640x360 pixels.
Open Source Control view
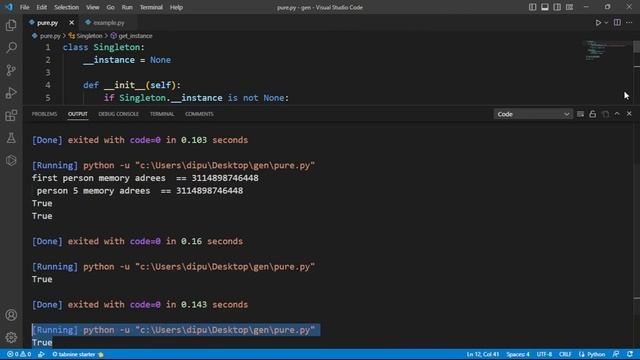pyautogui.click(x=11, y=70)
